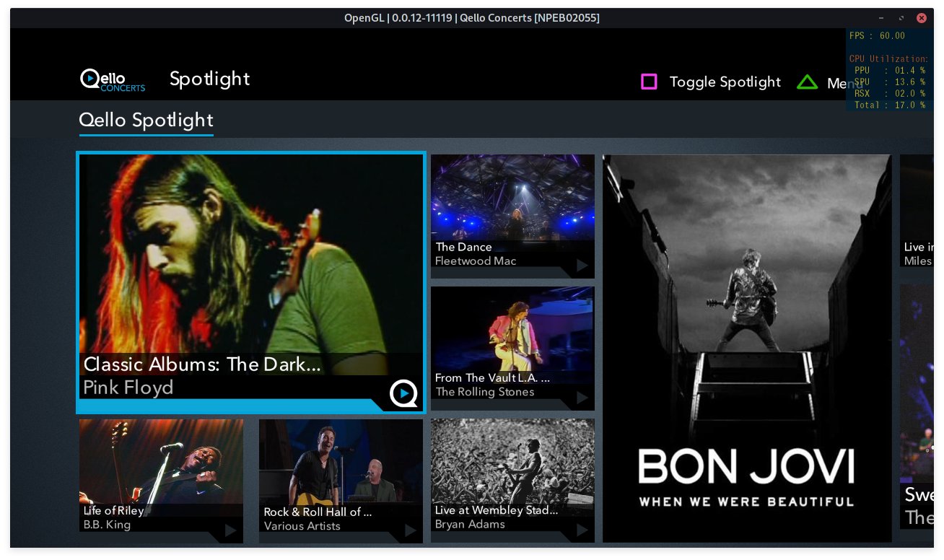Click 'The Rolling Stones' artist text
The height and width of the screenshot is (560, 944).
pos(485,392)
